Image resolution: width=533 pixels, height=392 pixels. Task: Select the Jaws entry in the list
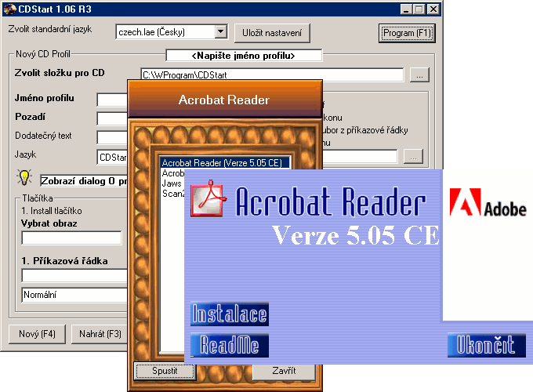[x=172, y=183]
